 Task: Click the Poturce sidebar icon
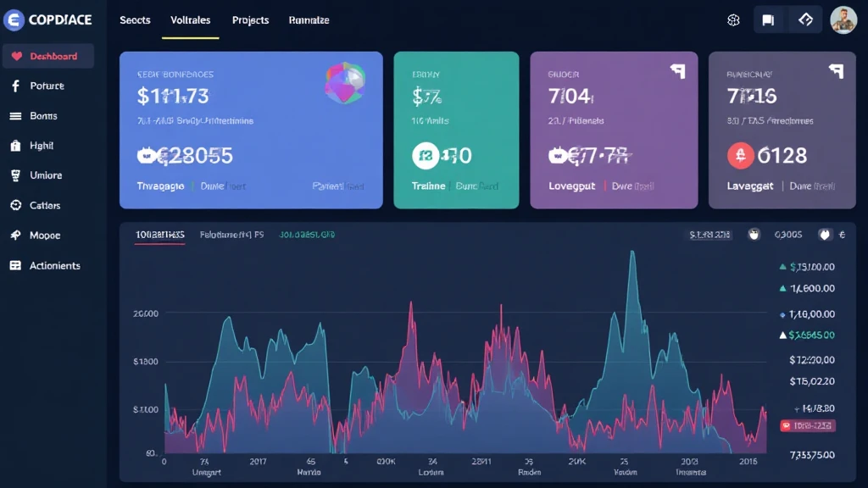pos(15,86)
